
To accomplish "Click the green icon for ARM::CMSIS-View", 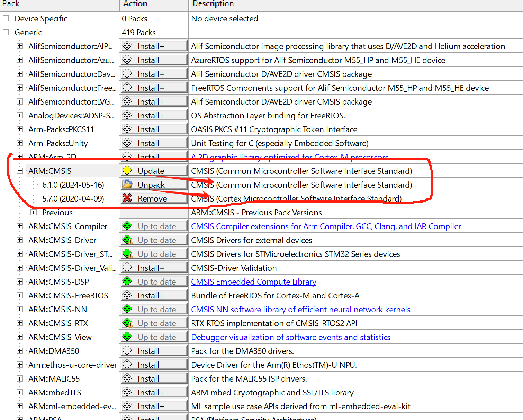I will [127, 337].
